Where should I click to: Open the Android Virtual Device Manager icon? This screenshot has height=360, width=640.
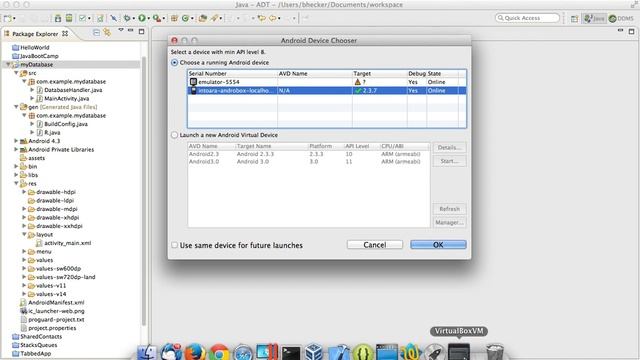click(69, 18)
